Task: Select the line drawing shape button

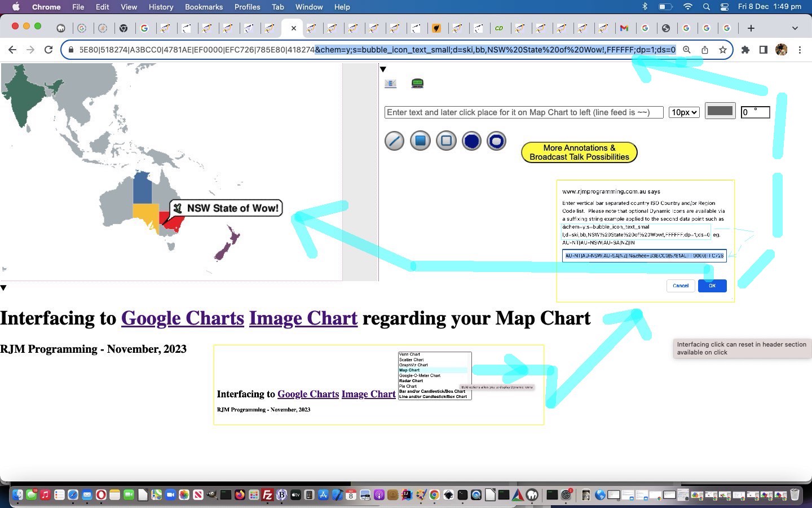Action: click(x=394, y=141)
